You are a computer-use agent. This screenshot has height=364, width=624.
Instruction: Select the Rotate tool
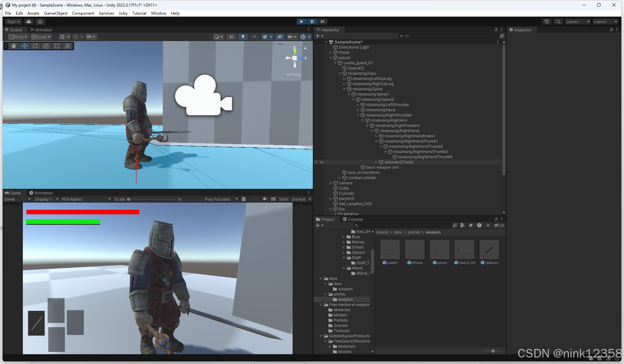[35, 46]
